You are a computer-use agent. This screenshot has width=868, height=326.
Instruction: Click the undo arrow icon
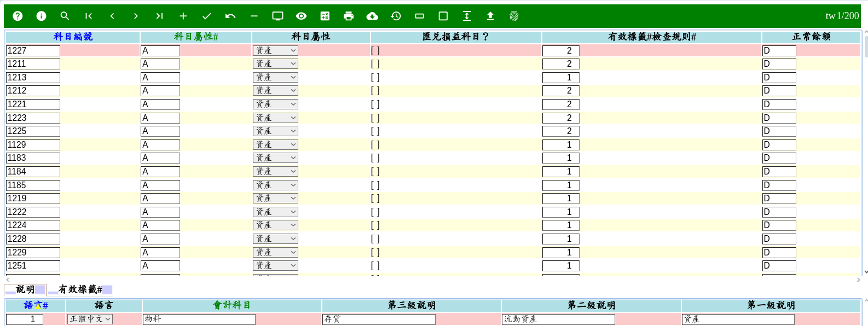pos(230,16)
